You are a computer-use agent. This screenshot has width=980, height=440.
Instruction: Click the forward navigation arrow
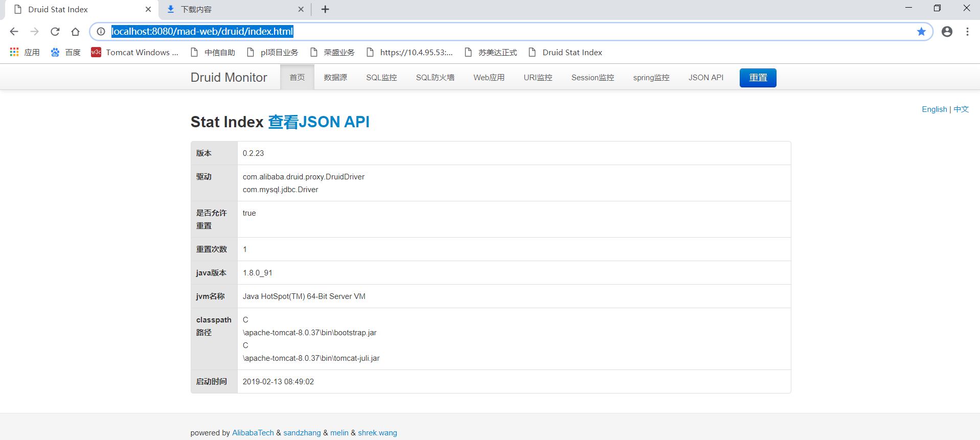click(34, 32)
